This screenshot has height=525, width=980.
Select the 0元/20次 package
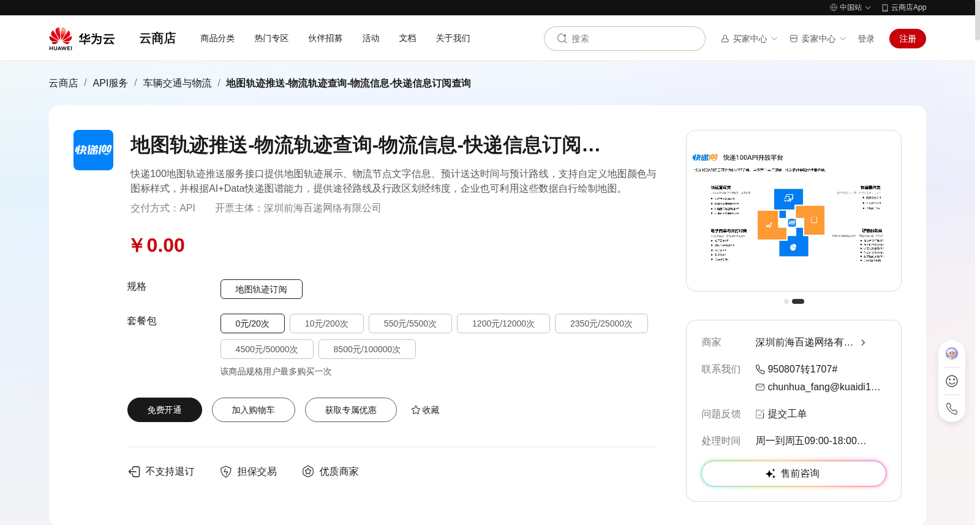click(x=252, y=323)
